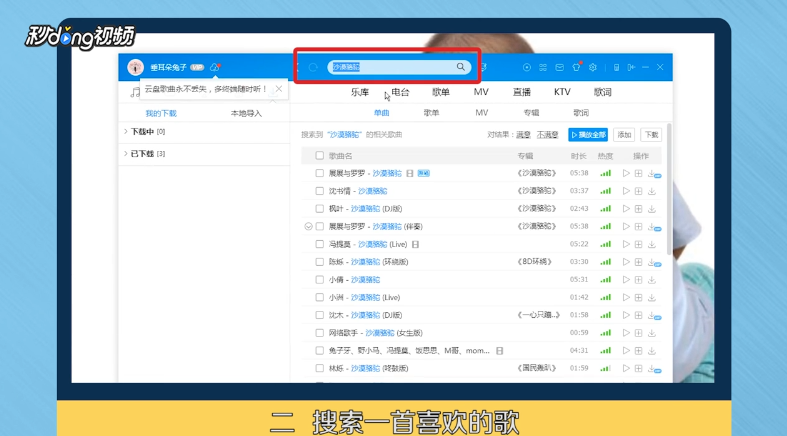
Task: Click the 歌词 main tab
Action: coord(602,92)
